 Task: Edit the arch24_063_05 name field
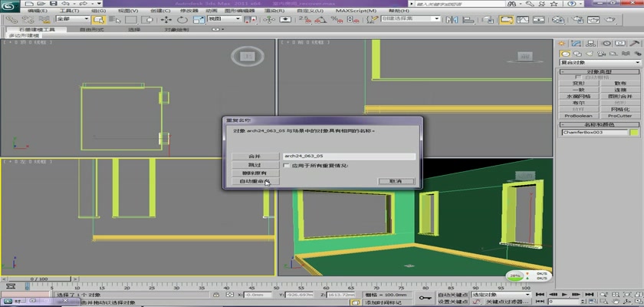tap(349, 156)
